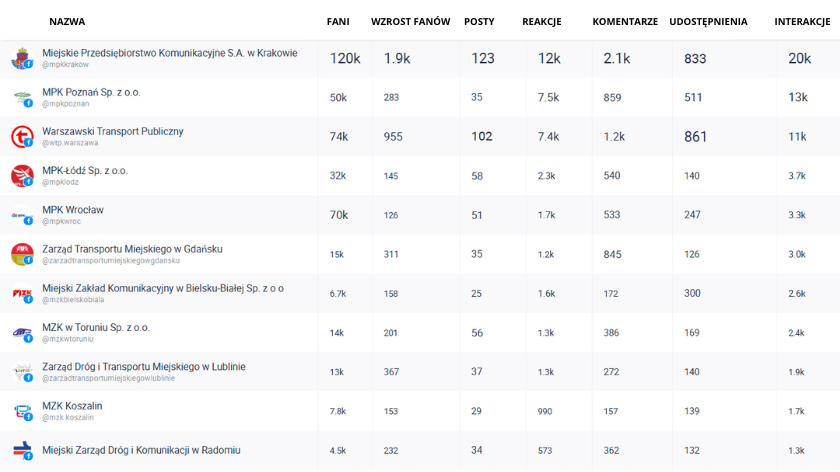Viewport: 840px width, 472px height.
Task: Click MPK-Łódź profile logo icon
Action: pyautogui.click(x=22, y=175)
